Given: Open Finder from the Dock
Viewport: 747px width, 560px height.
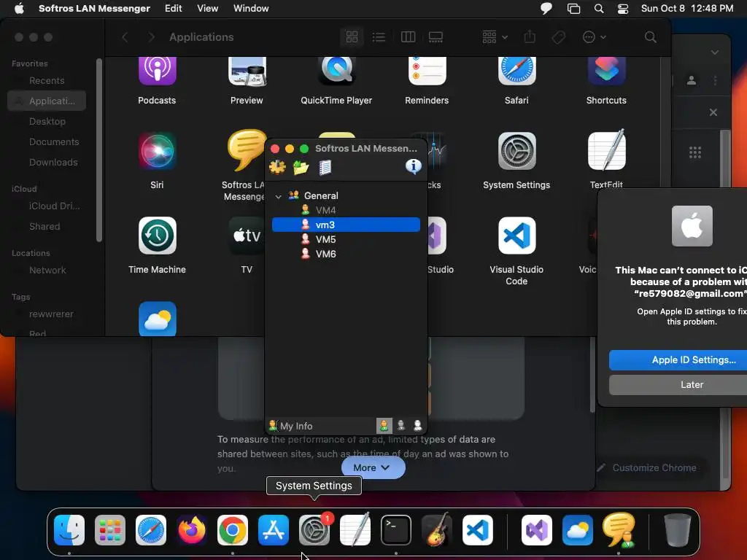Looking at the screenshot, I should 69,529.
